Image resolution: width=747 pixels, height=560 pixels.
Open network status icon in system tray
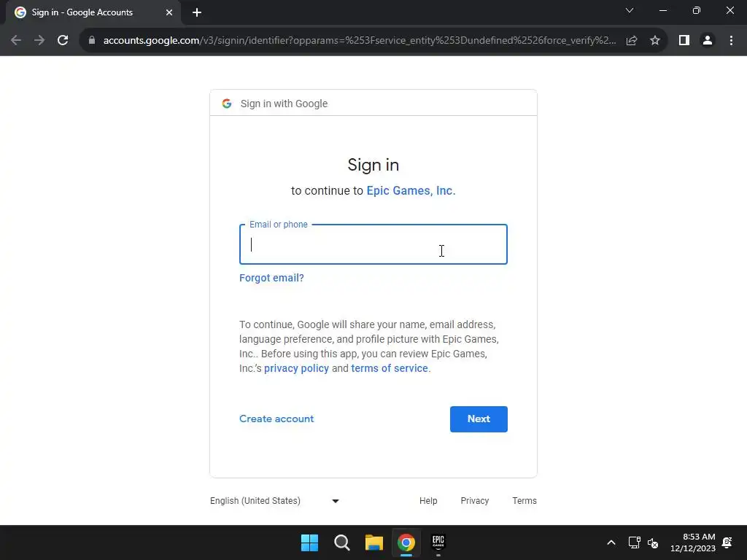pos(634,542)
